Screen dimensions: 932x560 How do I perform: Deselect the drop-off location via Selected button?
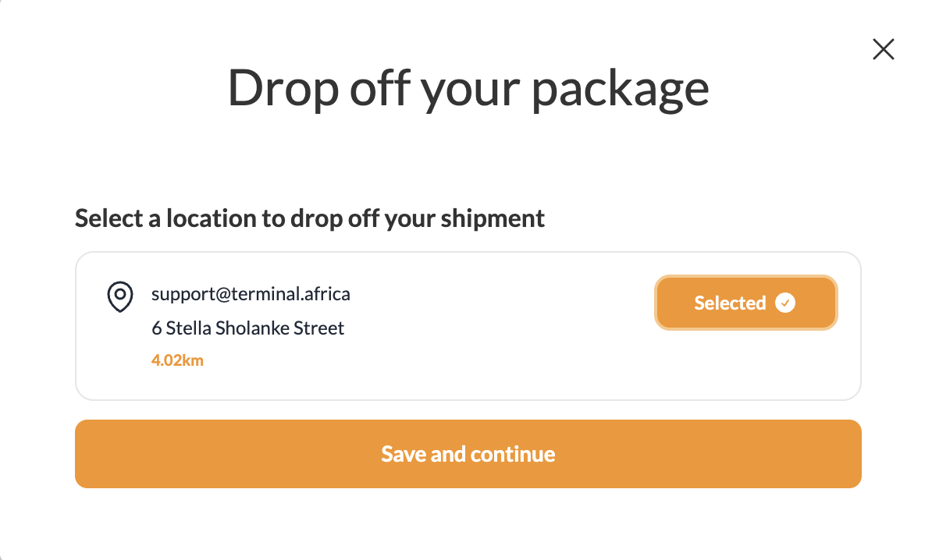(x=746, y=303)
